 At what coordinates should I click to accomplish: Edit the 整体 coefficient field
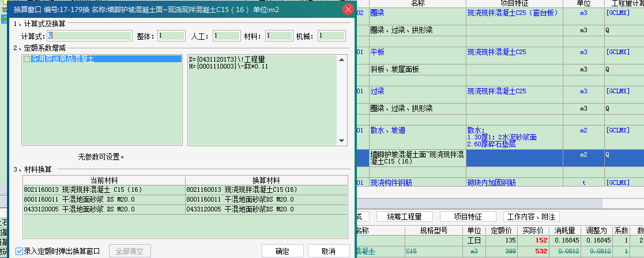tap(171, 36)
